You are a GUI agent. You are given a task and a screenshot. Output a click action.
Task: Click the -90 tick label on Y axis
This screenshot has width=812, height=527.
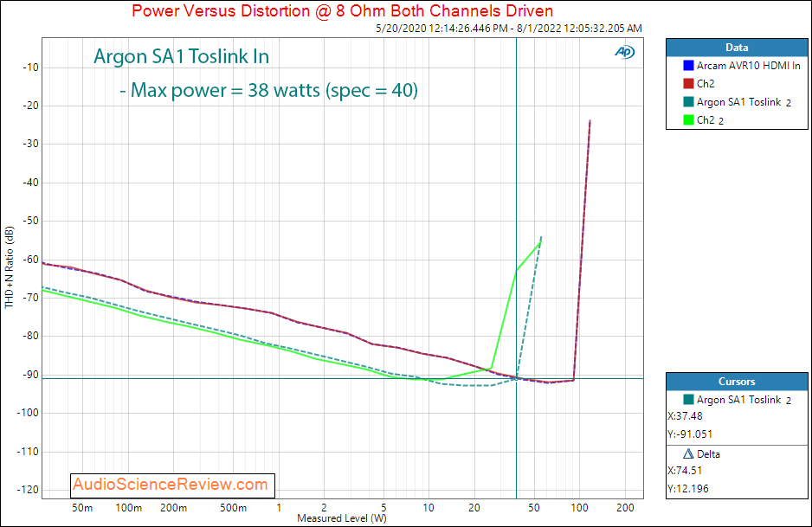[30, 375]
